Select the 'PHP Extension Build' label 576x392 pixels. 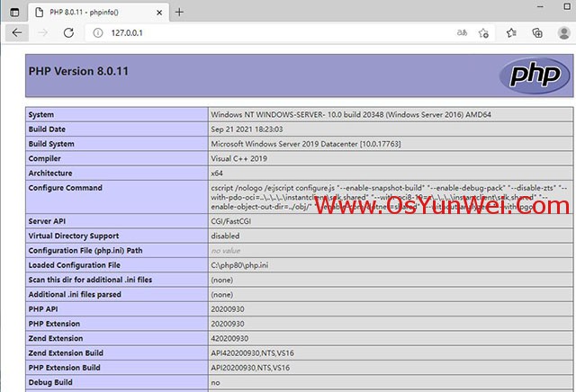tap(64, 368)
